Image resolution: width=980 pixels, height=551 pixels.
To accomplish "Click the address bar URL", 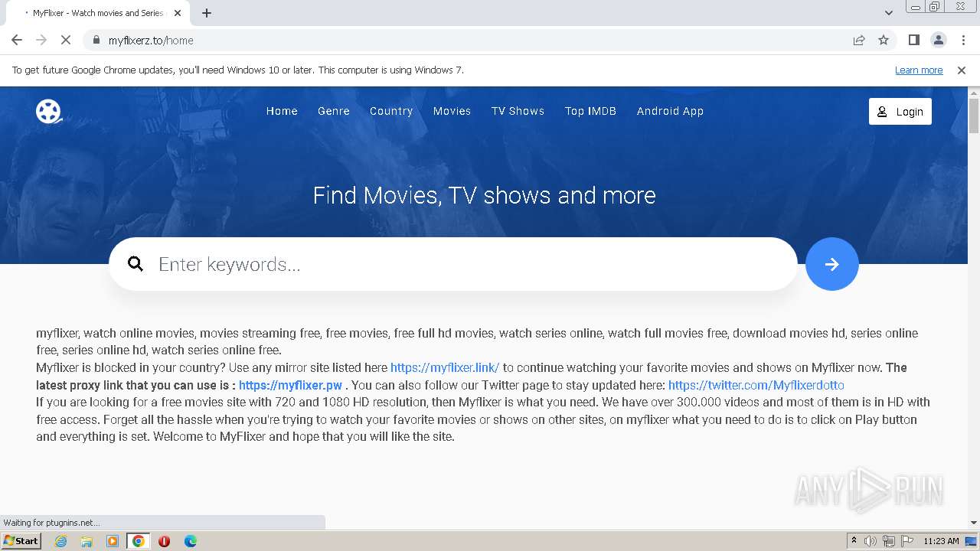I will [x=151, y=40].
